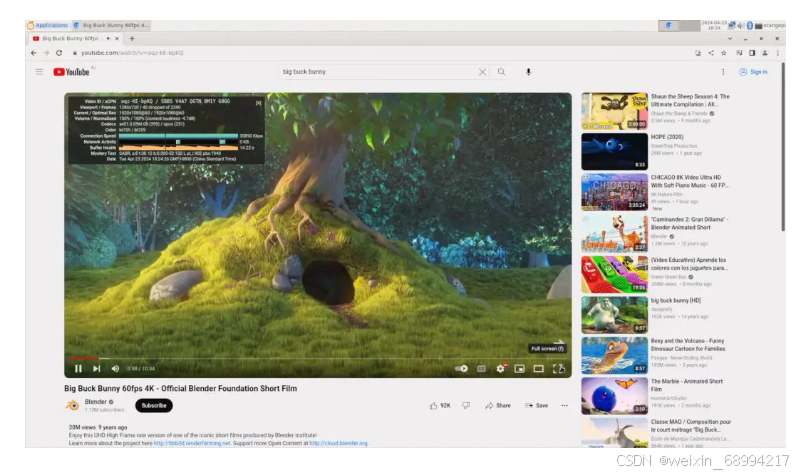The image size is (812, 476).
Task: Open the Applications menu
Action: [48, 25]
